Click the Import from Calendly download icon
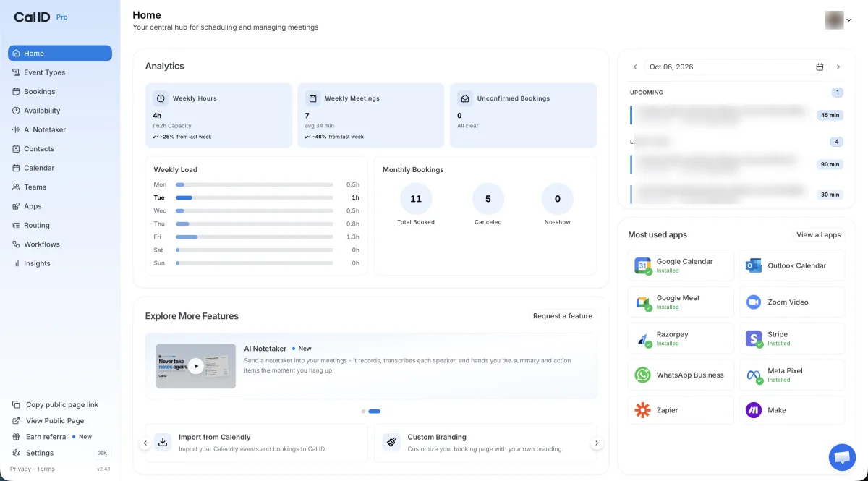The image size is (868, 481). 163,442
